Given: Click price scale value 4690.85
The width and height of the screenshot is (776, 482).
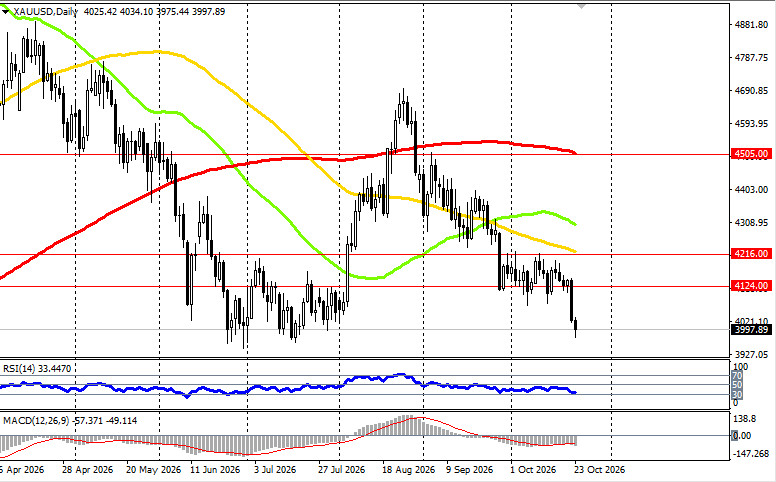Looking at the screenshot, I should point(752,91).
